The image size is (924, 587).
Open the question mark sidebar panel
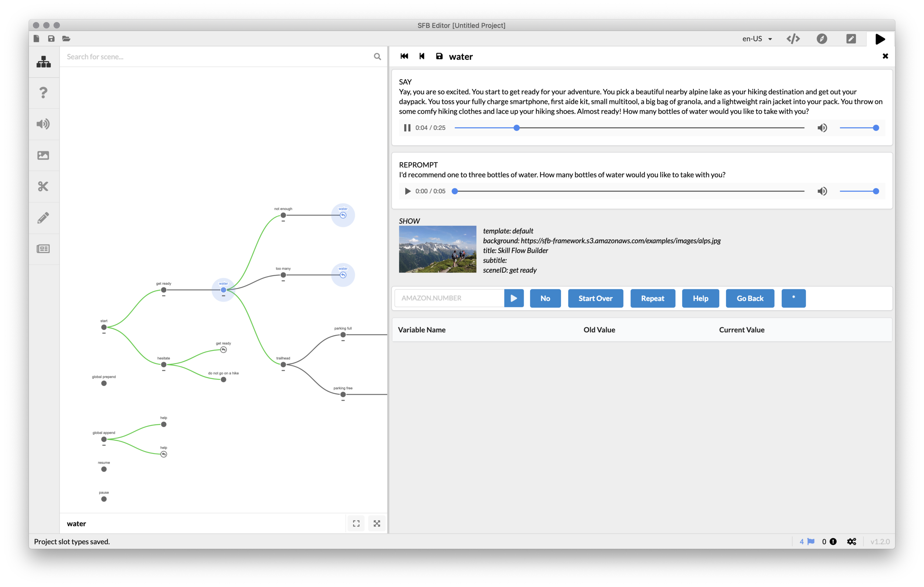point(43,93)
